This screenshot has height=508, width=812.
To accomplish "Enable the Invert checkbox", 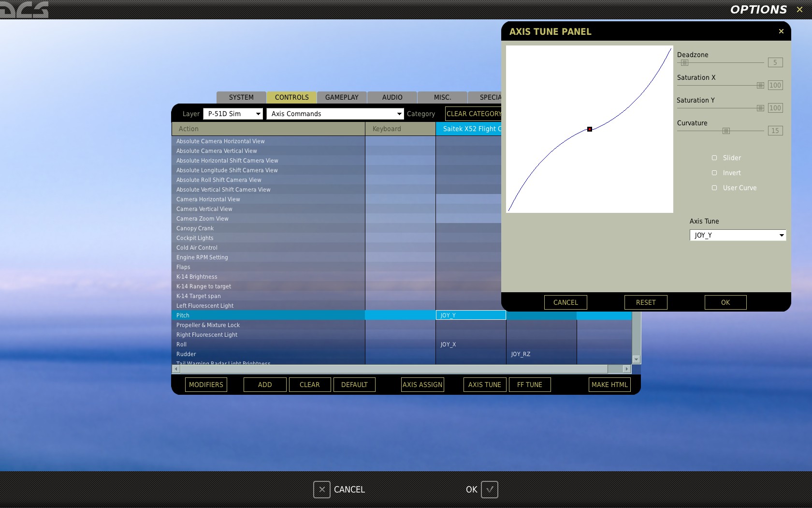I will coord(714,173).
